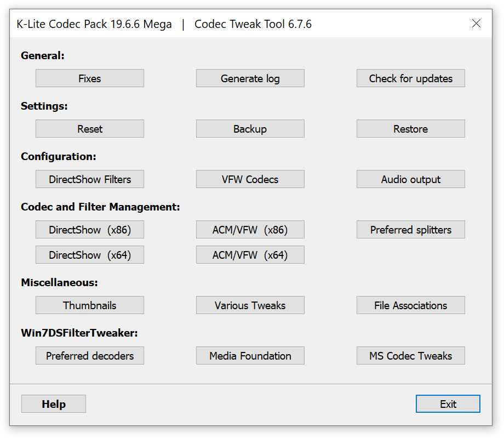Manage ACM/VFW (x64) codecs
The width and height of the screenshot is (504, 438).
tap(250, 254)
